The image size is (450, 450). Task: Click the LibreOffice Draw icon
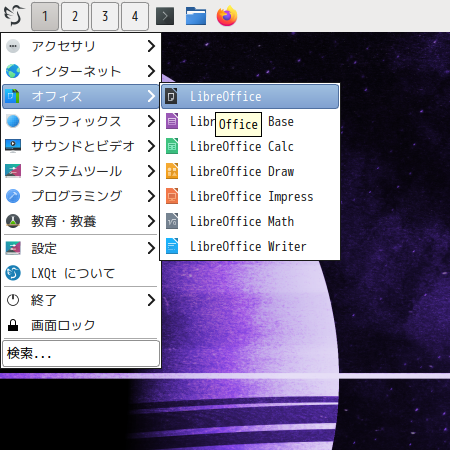coord(172,171)
